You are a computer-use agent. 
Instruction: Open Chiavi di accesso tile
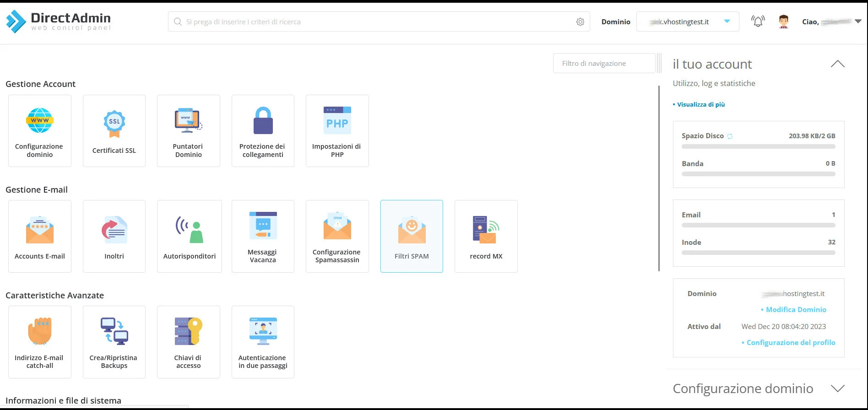189,342
